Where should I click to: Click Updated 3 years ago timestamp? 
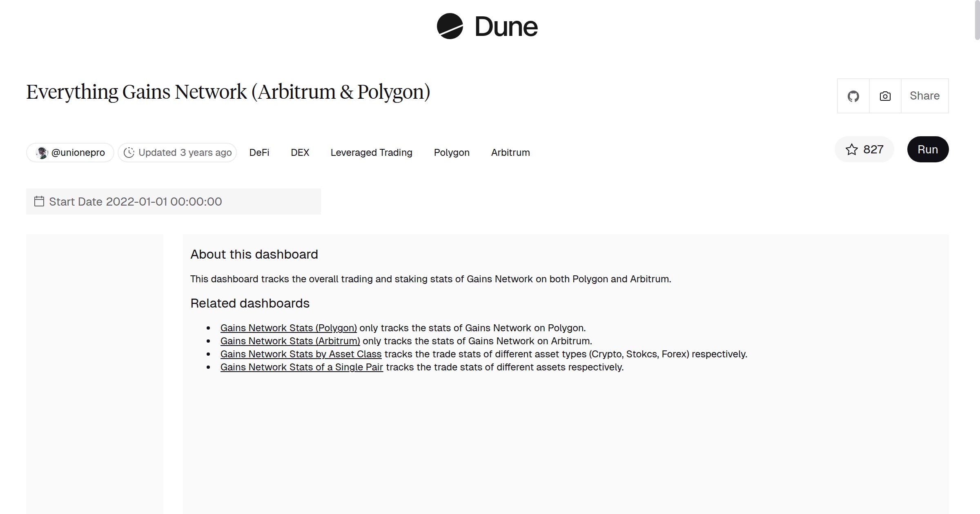click(185, 152)
